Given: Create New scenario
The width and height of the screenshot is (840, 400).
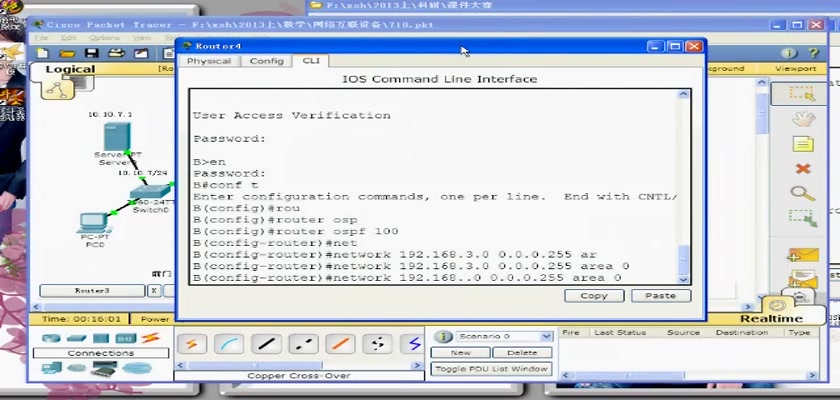Looking at the screenshot, I should pos(460,353).
